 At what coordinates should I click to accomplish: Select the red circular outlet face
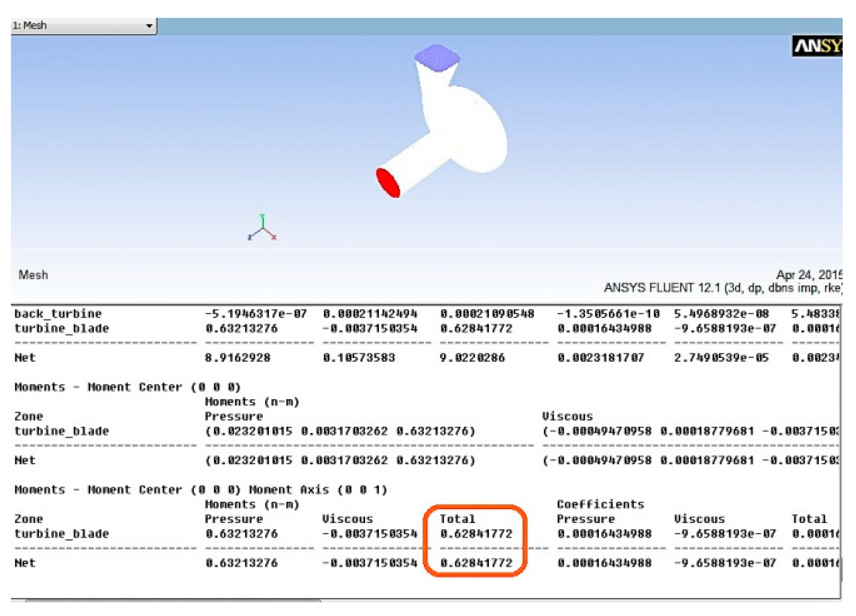point(388,183)
